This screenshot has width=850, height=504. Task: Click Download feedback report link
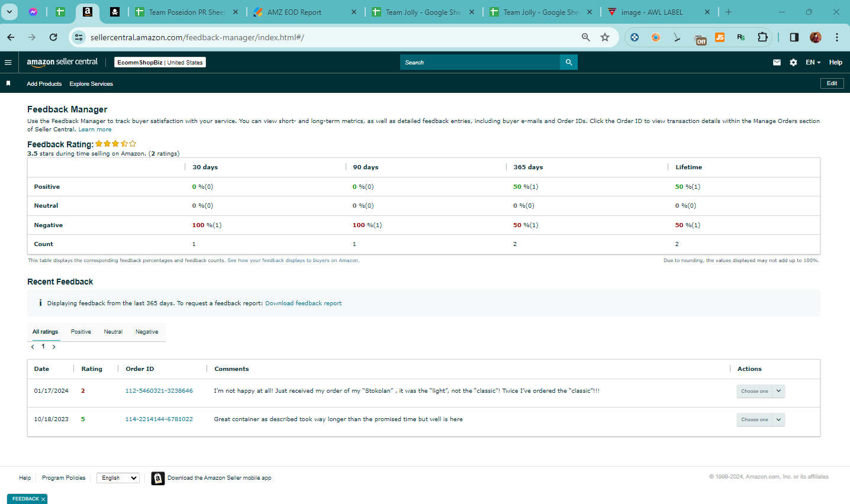click(x=304, y=303)
